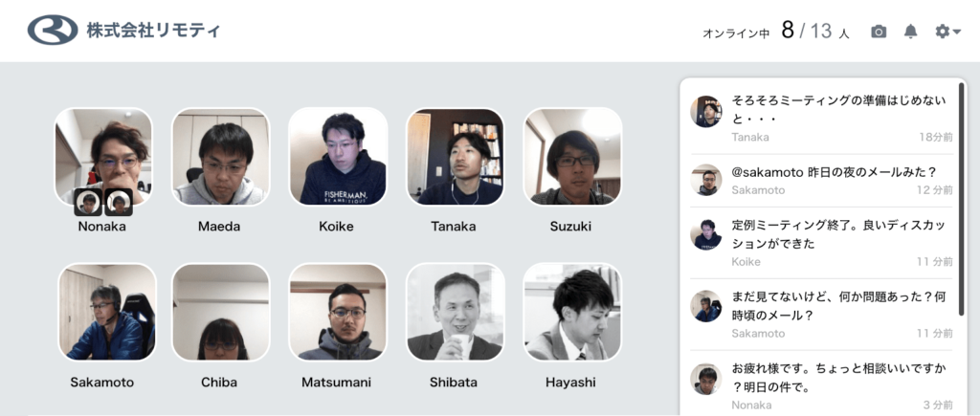This screenshot has height=416, width=980.
Task: Click Tanaka's avatar in the timeline
Action: pos(705,112)
